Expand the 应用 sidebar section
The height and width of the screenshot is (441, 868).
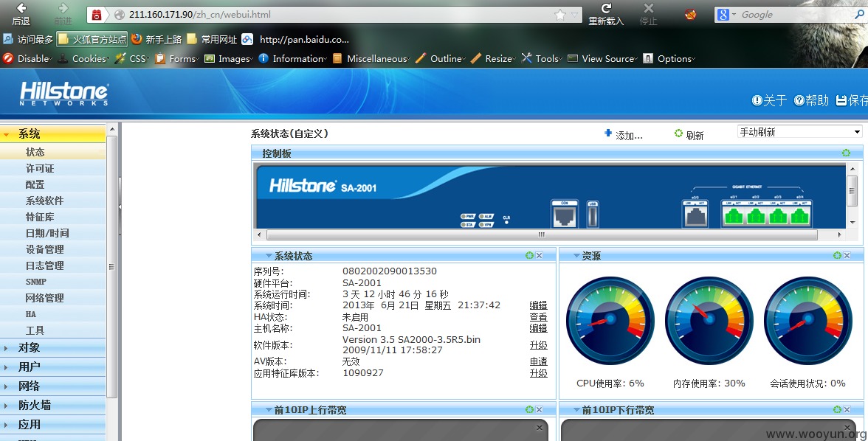(52, 424)
